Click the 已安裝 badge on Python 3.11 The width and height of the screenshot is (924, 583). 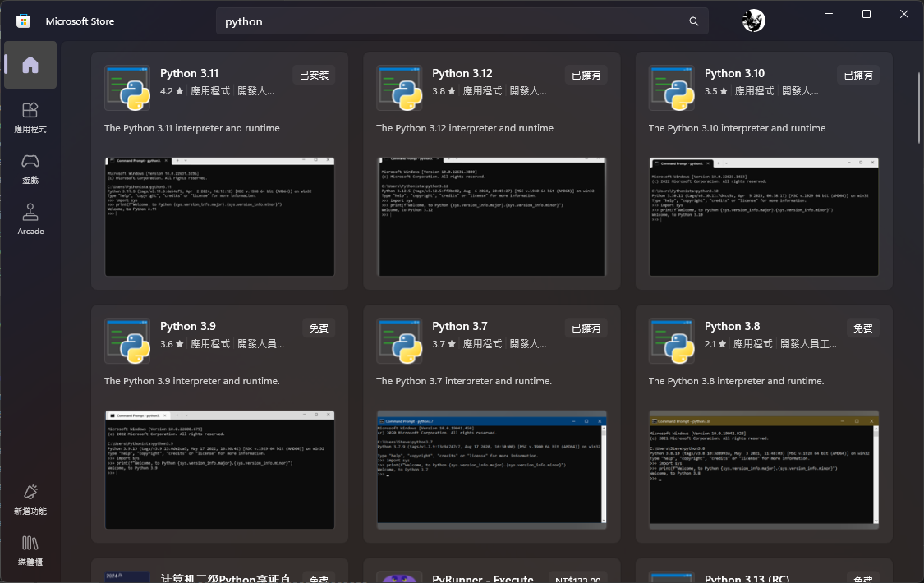(314, 76)
